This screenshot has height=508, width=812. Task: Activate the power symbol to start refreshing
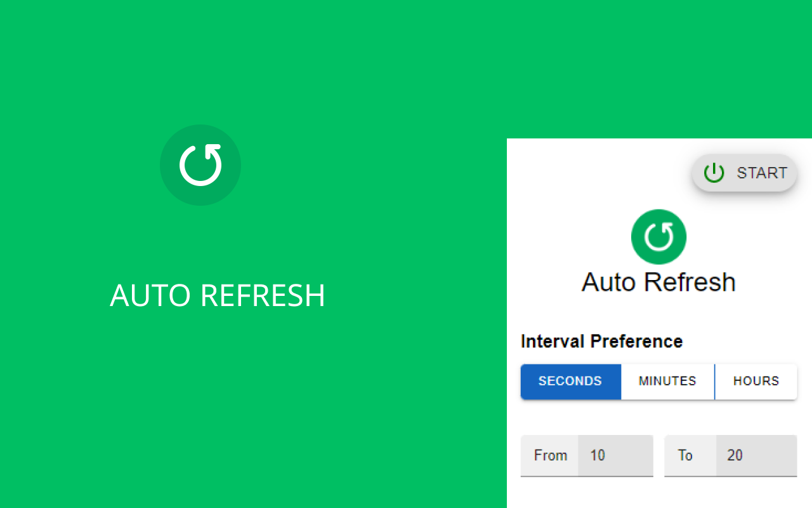tap(713, 172)
